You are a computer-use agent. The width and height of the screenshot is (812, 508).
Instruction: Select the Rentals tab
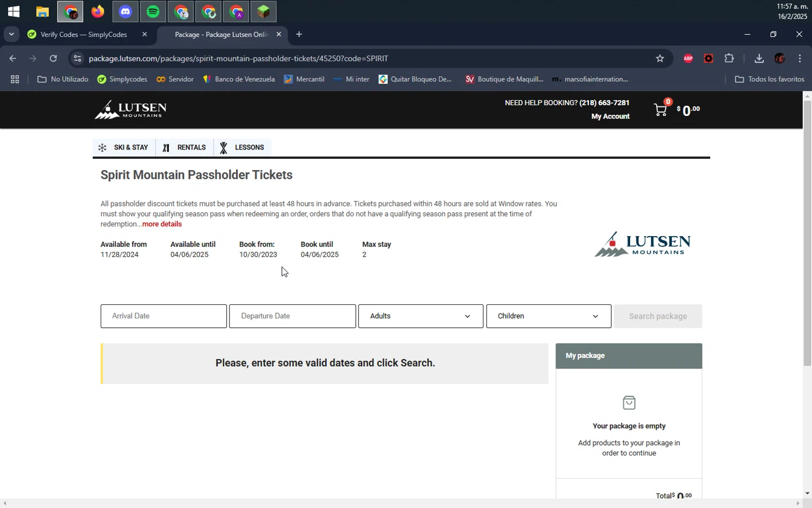(x=185, y=147)
